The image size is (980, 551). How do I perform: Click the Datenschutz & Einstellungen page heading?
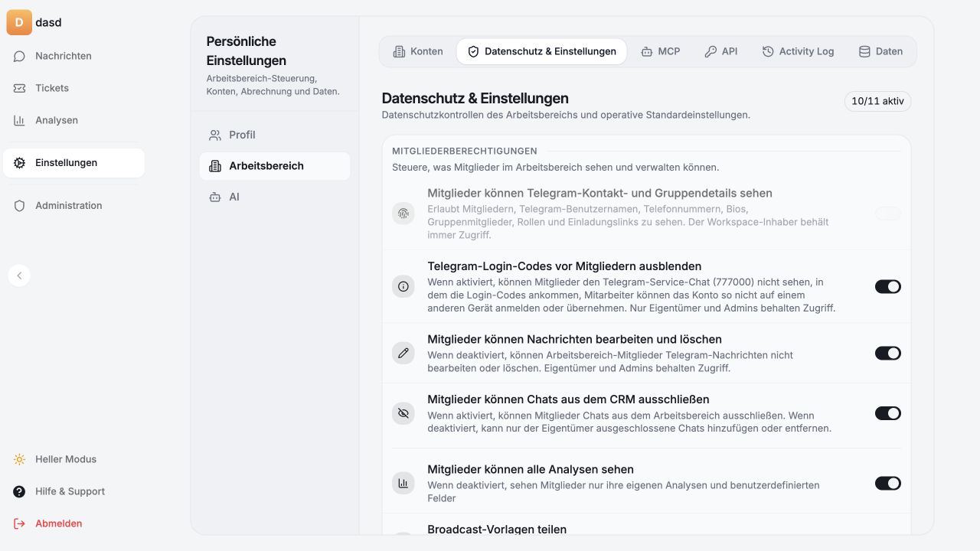coord(475,99)
